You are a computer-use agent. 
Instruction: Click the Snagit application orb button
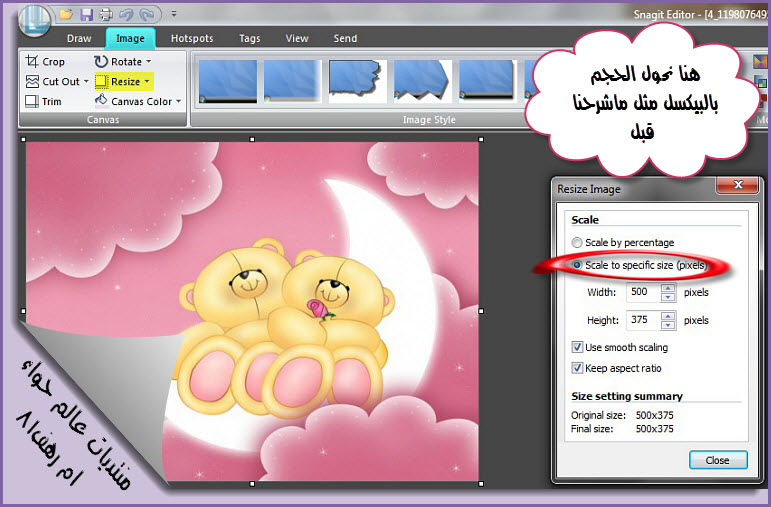[33, 18]
